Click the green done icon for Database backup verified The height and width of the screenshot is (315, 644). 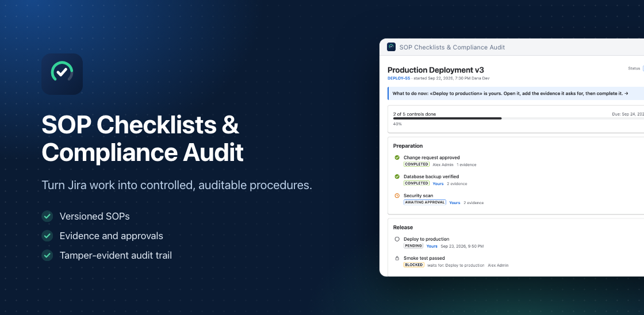[x=397, y=176]
